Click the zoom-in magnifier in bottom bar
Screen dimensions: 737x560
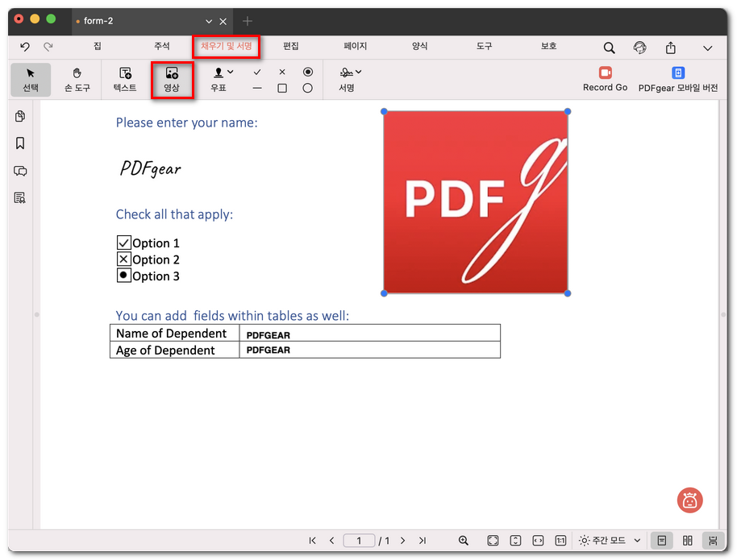[464, 541]
